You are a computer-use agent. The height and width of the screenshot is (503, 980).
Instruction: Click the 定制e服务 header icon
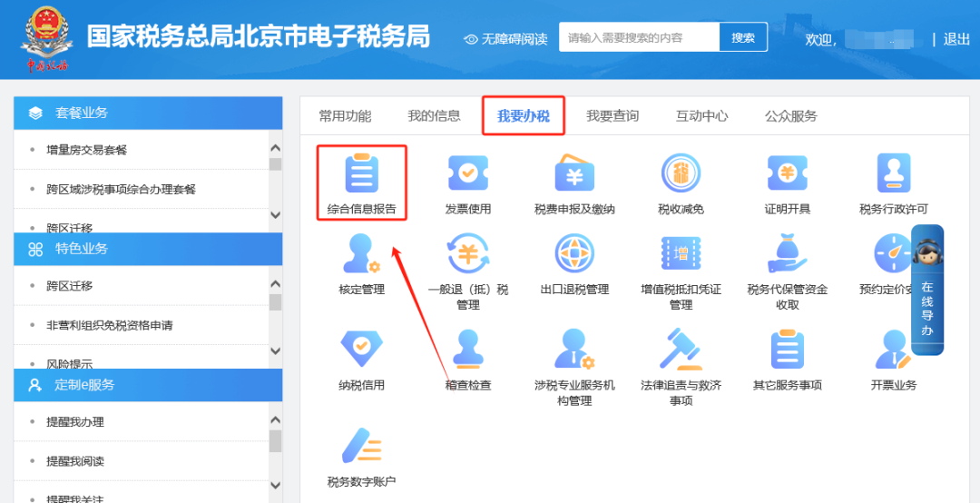[x=35, y=385]
